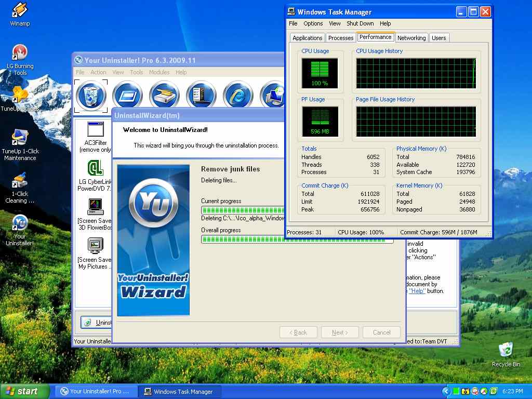Switch to the Applications tab
This screenshot has width=532, height=399.
click(x=308, y=37)
